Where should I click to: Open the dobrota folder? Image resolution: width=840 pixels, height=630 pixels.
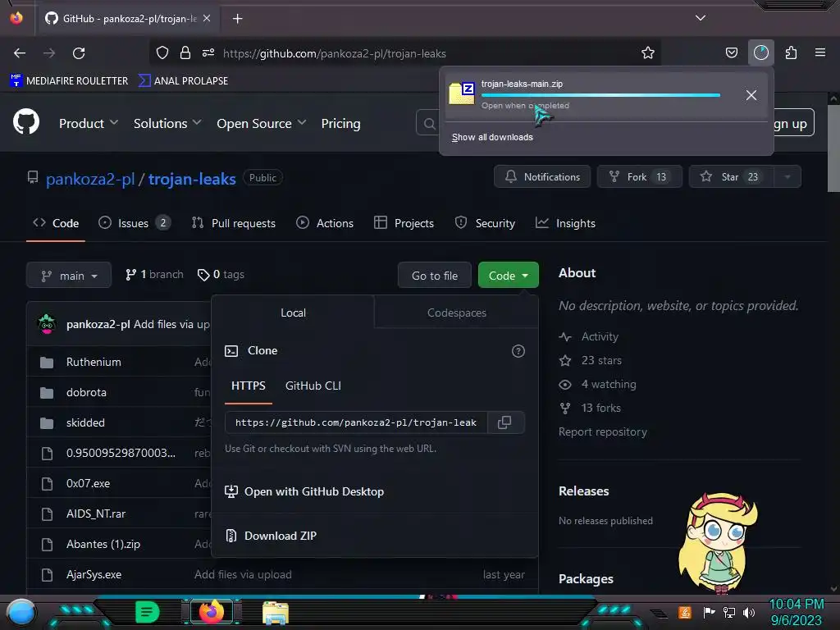pyautogui.click(x=86, y=393)
